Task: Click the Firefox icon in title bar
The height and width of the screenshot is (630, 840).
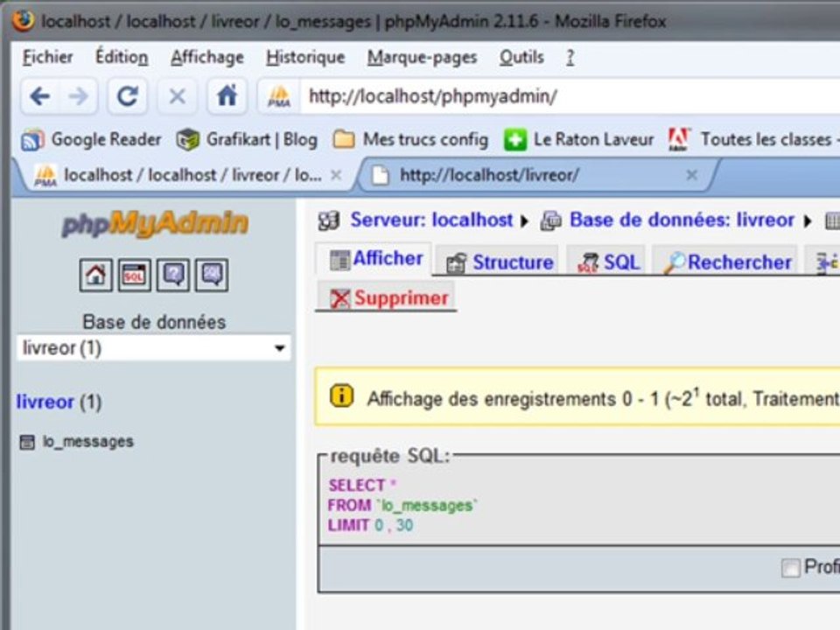Action: coord(23,20)
